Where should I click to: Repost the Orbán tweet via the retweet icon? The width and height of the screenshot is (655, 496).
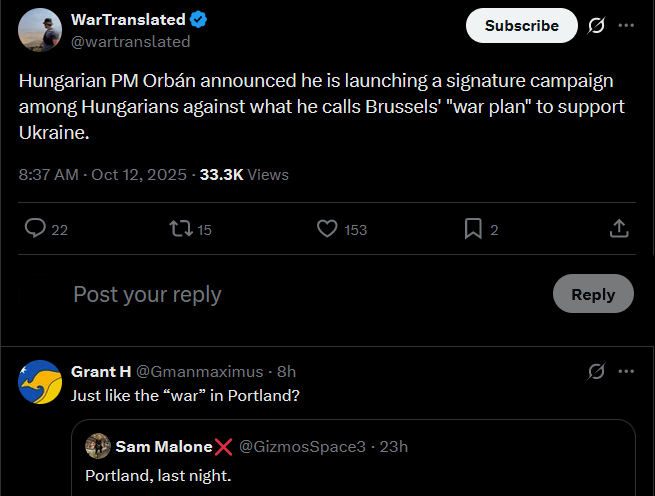pos(182,229)
